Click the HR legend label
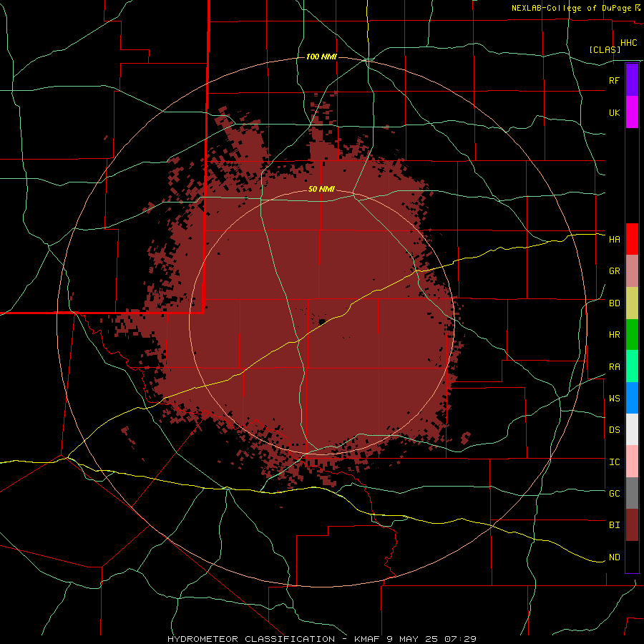This screenshot has width=644, height=644. [614, 335]
